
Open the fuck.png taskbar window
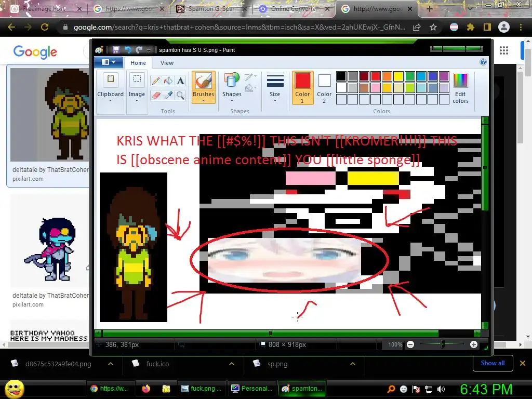pos(201,389)
